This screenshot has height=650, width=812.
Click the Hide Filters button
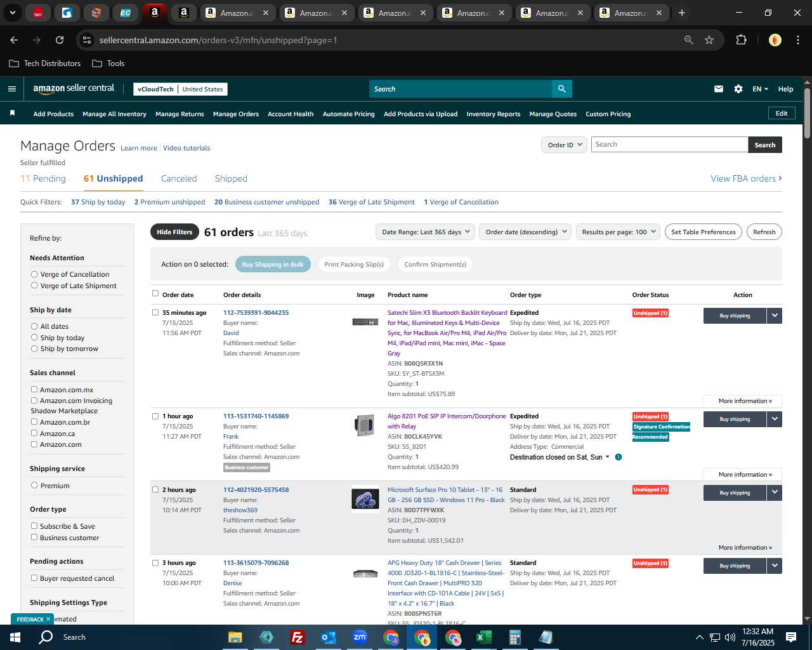pos(174,232)
